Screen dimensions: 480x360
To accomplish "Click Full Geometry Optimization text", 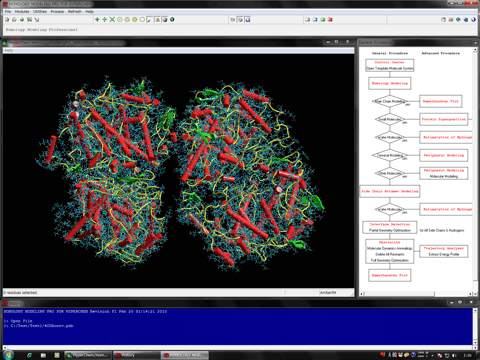I will (390, 260).
